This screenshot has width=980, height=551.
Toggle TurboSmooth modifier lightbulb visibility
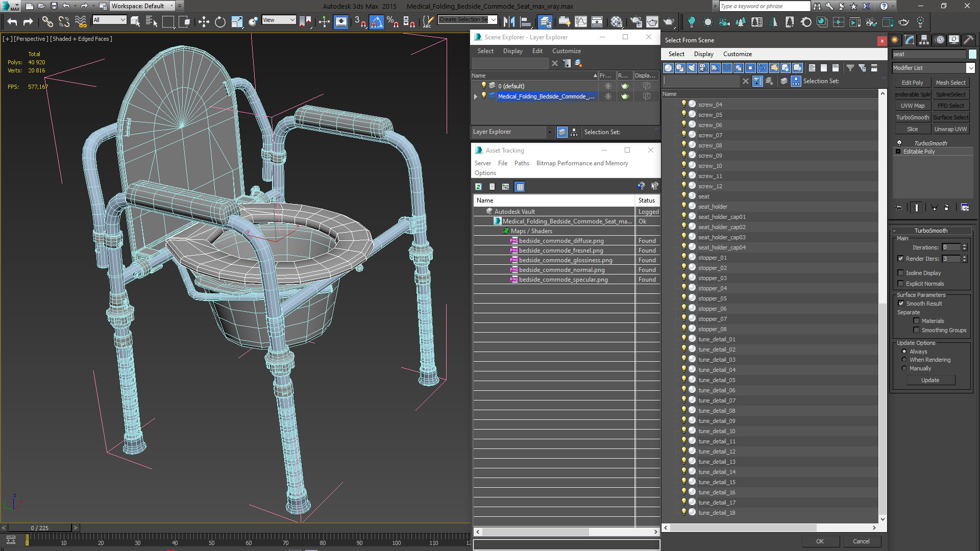[x=899, y=143]
